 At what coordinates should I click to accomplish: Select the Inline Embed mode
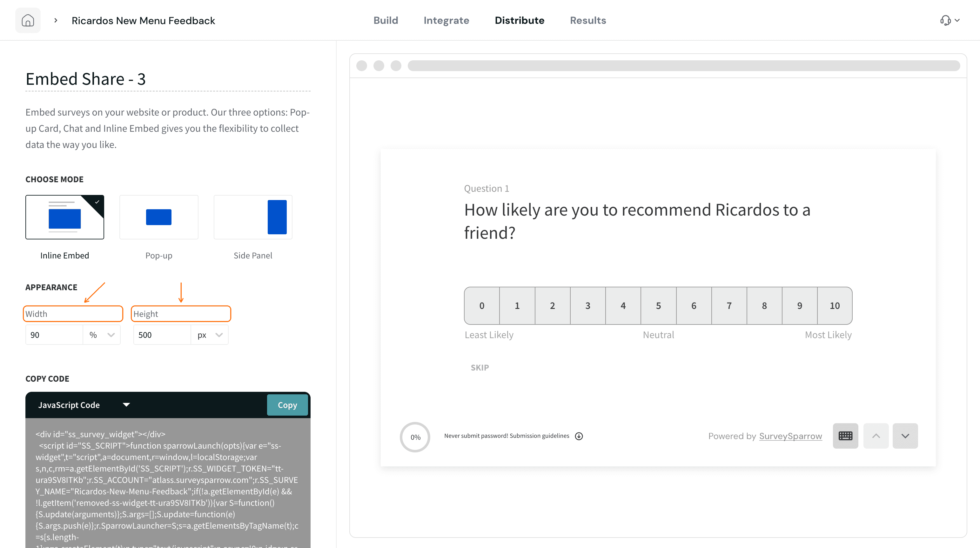pos(65,217)
